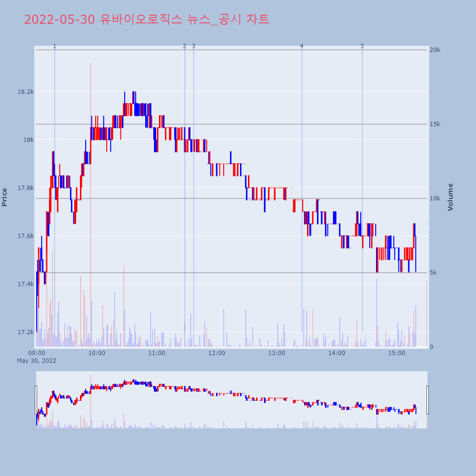Click news marker label 5
This screenshot has height=476, width=476.
click(x=362, y=46)
